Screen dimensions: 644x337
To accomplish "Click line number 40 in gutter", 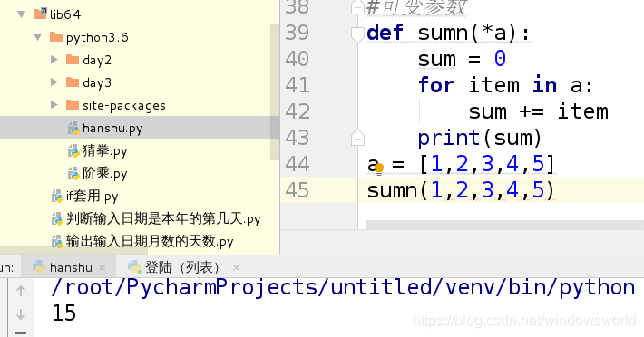I will point(297,59).
